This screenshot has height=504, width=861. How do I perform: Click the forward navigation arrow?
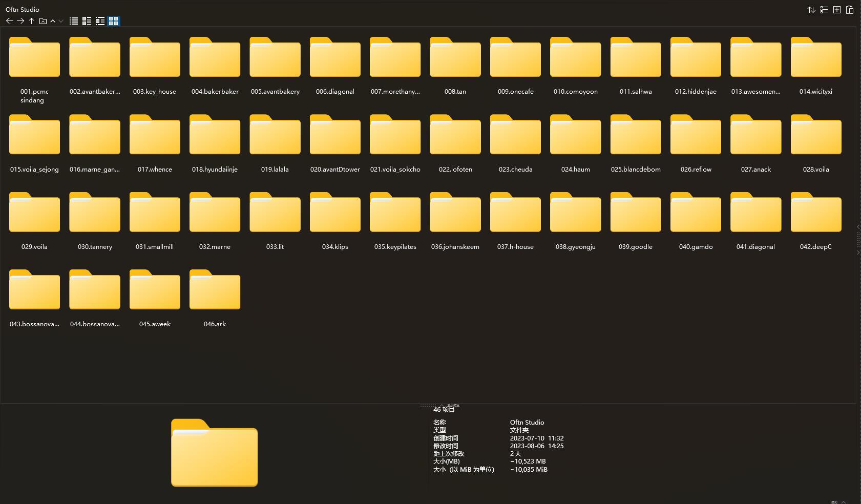coord(20,21)
